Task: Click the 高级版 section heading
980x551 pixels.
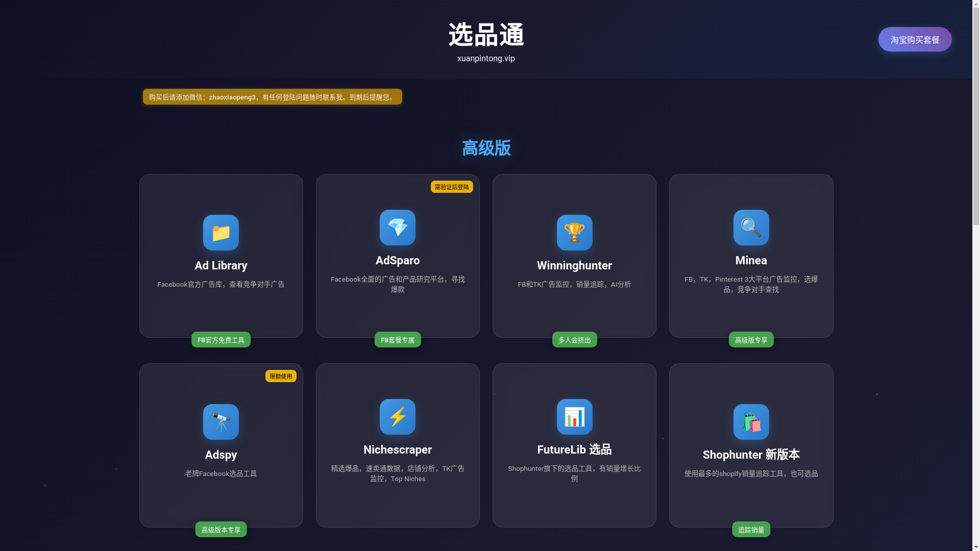Action: click(x=486, y=148)
